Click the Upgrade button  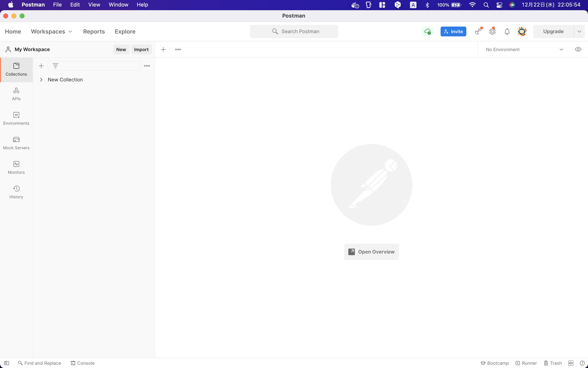click(553, 31)
